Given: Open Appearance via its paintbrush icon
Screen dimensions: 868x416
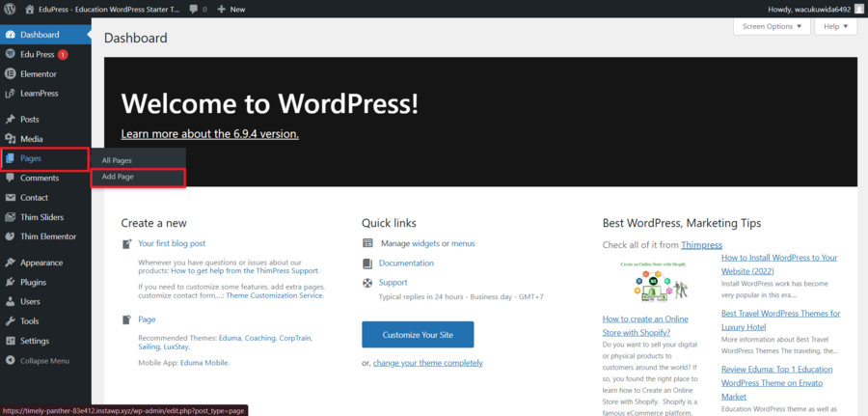Looking at the screenshot, I should pos(10,263).
